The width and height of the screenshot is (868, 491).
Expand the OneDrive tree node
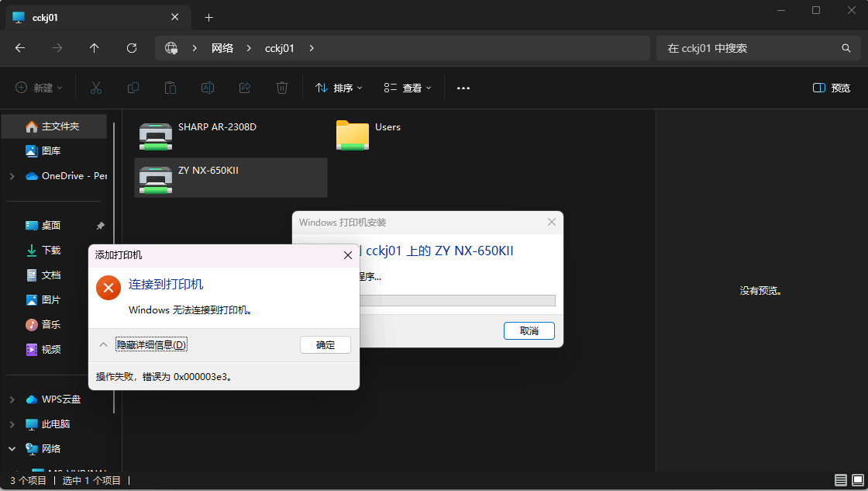click(x=12, y=176)
